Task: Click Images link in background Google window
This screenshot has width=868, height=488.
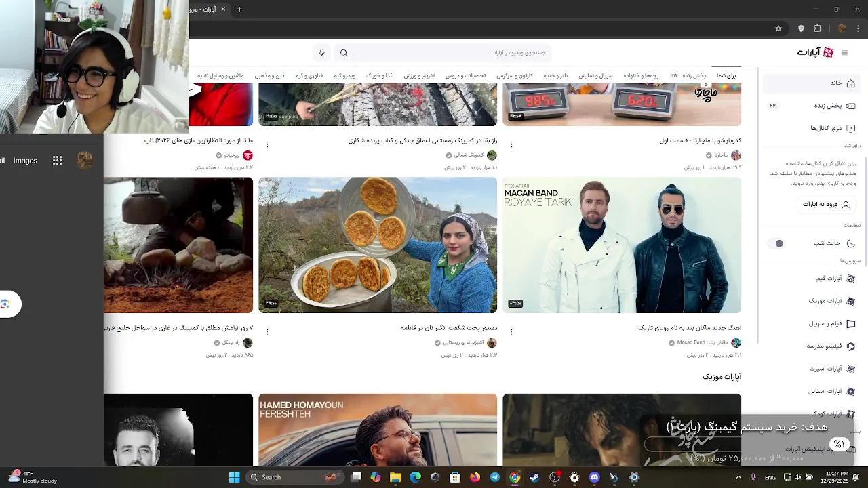Action: (x=25, y=161)
